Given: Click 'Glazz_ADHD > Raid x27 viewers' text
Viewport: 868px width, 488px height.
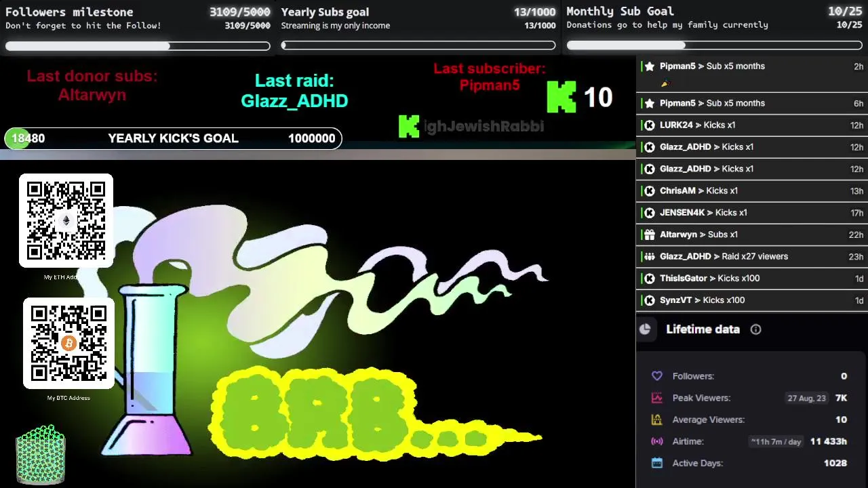Looking at the screenshot, I should [724, 257].
